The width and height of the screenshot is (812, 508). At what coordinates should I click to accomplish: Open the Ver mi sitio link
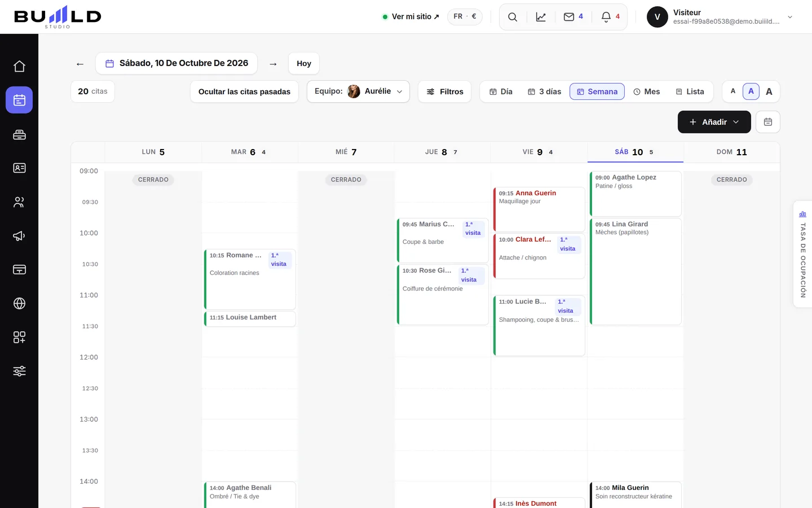pos(411,17)
